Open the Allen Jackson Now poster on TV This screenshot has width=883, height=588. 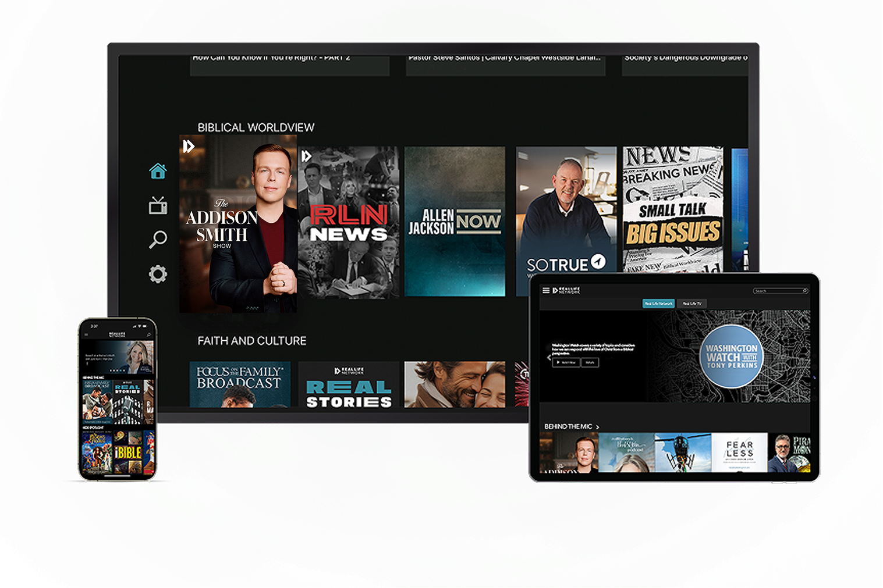point(455,222)
